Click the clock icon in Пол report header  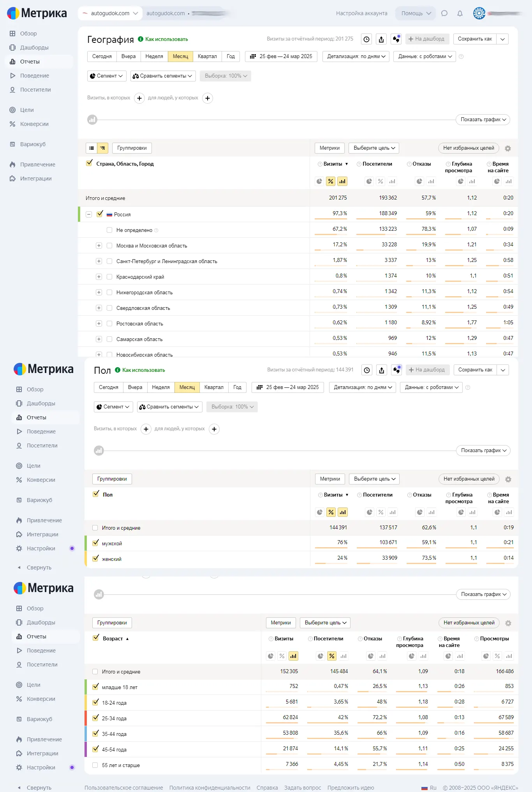[x=367, y=370]
